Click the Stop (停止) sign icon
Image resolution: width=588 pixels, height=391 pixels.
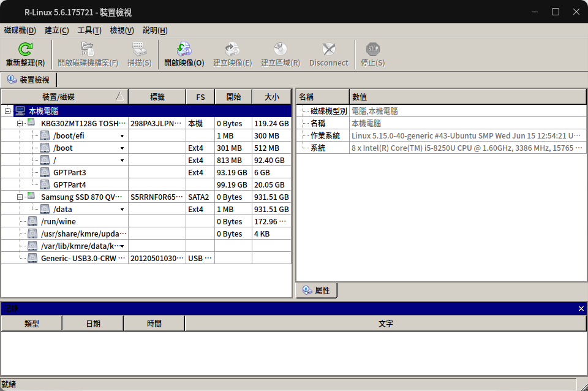point(372,50)
